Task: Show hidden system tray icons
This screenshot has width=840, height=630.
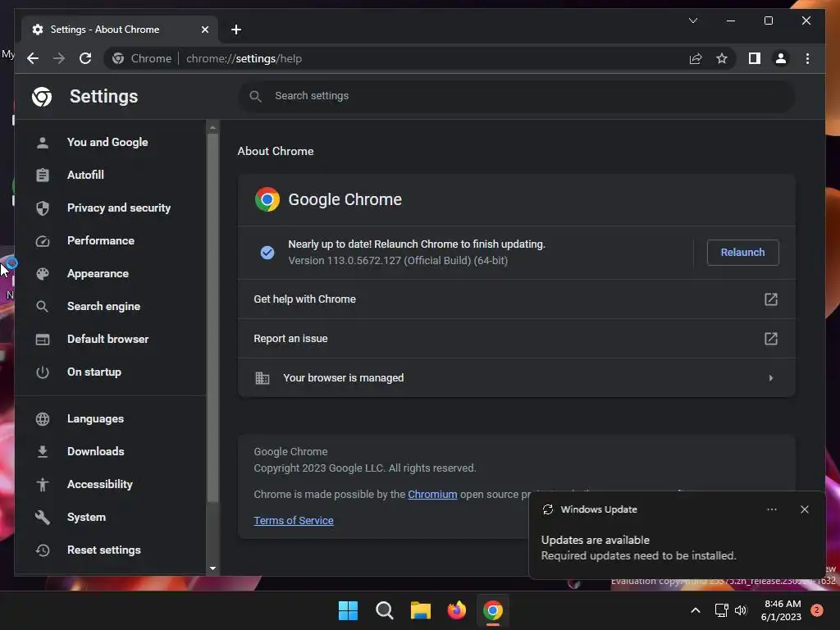Action: [x=695, y=610]
